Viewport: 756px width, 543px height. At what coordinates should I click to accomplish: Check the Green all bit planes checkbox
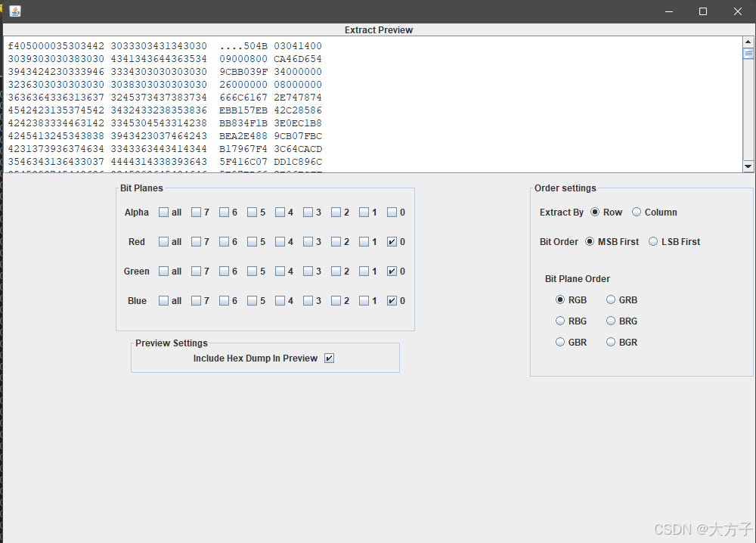tap(164, 271)
